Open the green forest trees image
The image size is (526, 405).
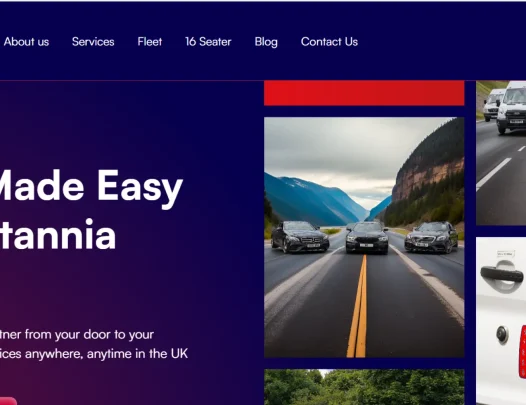coord(364,387)
